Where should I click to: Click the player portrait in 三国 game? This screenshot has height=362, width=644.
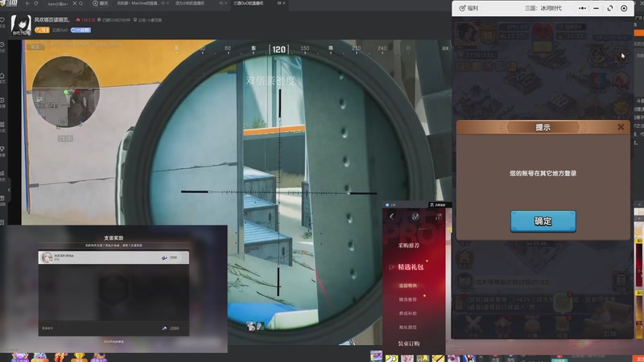(x=466, y=32)
